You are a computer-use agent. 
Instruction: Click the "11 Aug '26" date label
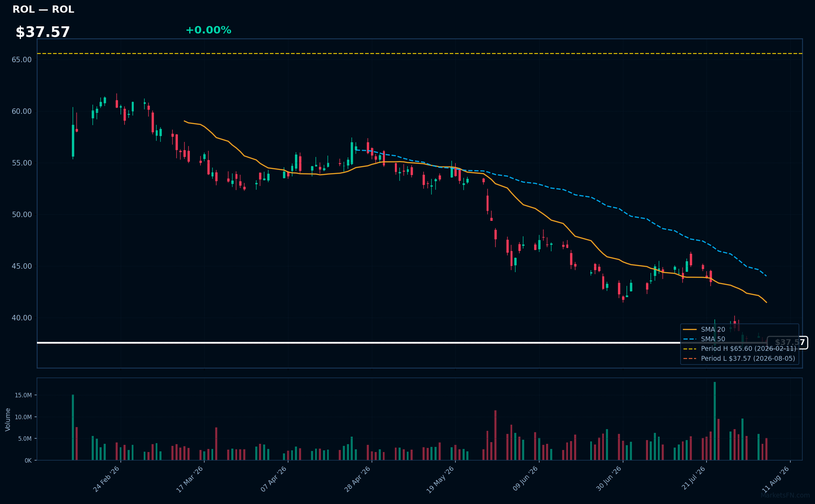tap(776, 479)
